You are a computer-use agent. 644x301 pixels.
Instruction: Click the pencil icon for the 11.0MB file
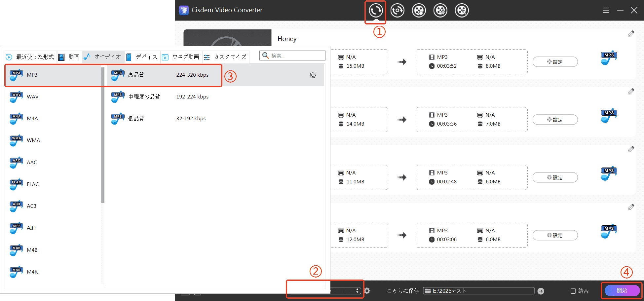tap(631, 149)
